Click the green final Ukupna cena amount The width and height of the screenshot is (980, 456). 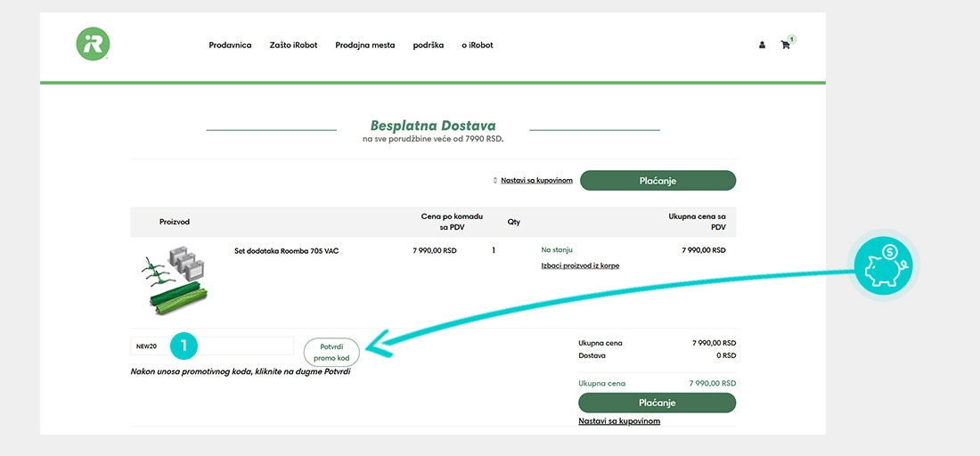tap(713, 384)
